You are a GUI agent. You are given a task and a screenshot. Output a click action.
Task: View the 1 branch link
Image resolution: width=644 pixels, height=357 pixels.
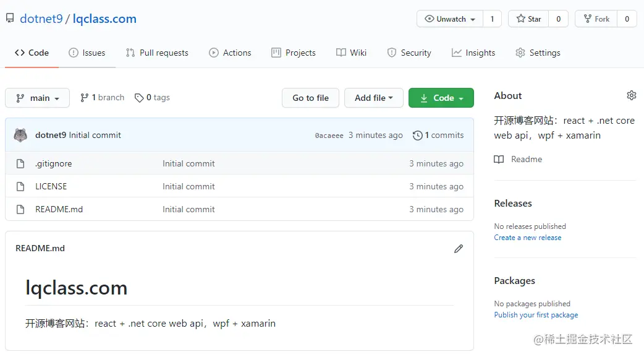[x=102, y=98]
